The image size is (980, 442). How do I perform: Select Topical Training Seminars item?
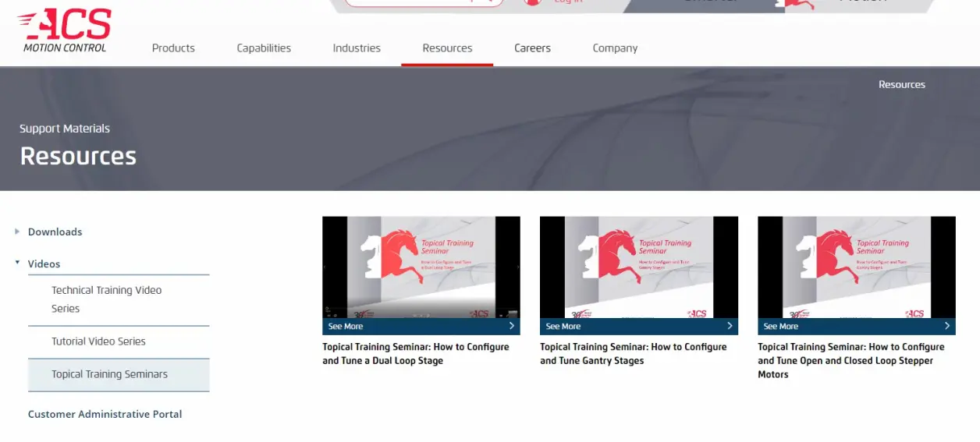tap(119, 375)
